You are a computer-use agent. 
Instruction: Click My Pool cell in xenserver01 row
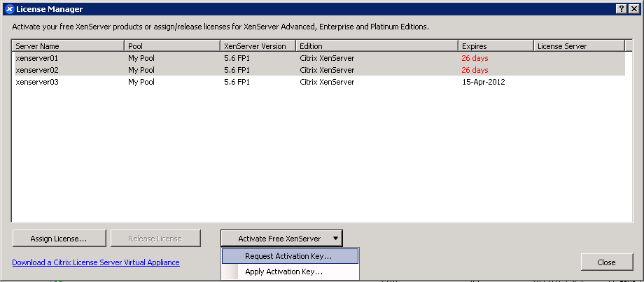coord(141,58)
